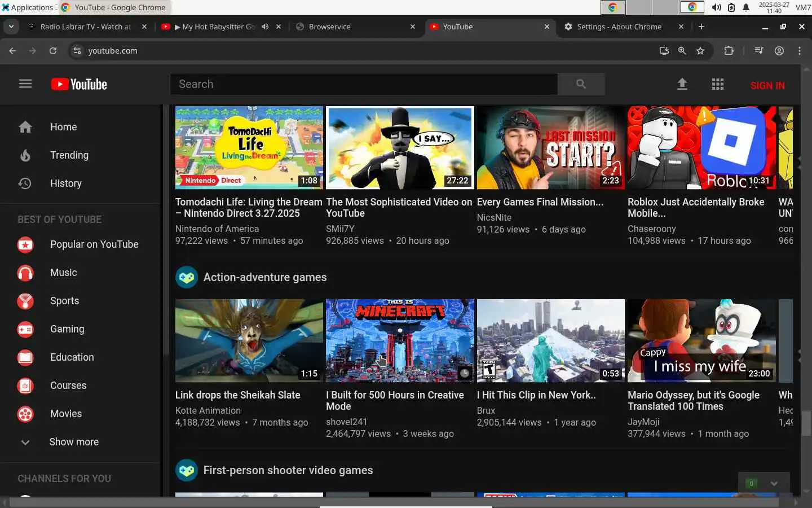Switch to Settings - About Chrome tab
This screenshot has height=508, width=812.
coord(619,27)
